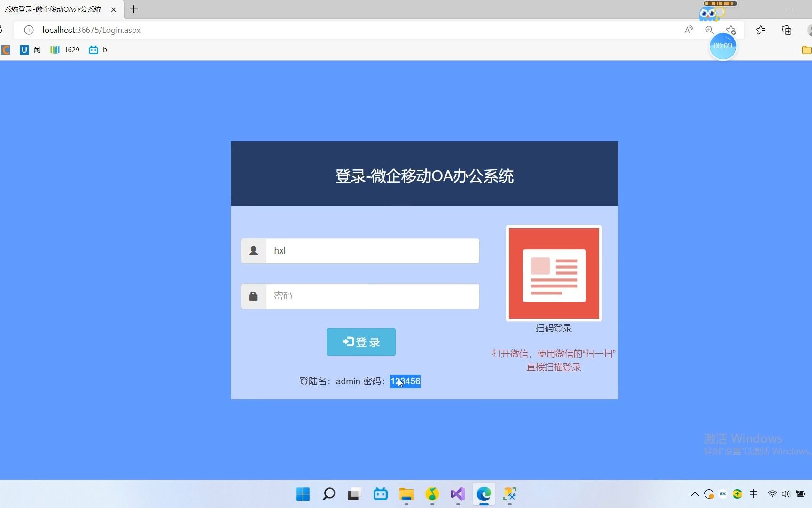Image resolution: width=812 pixels, height=508 pixels.
Task: Open the Favorites list icon
Action: [761, 30]
